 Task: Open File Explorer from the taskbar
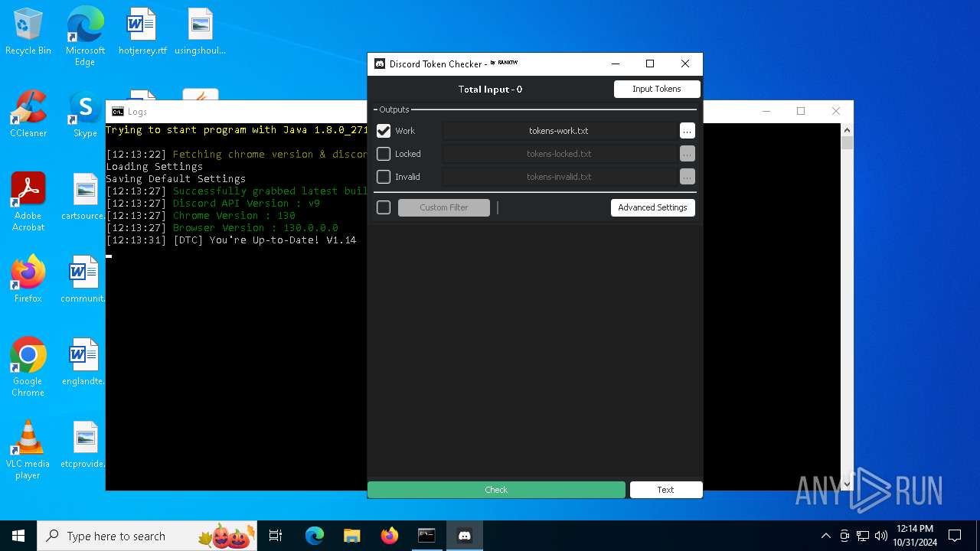pos(351,536)
